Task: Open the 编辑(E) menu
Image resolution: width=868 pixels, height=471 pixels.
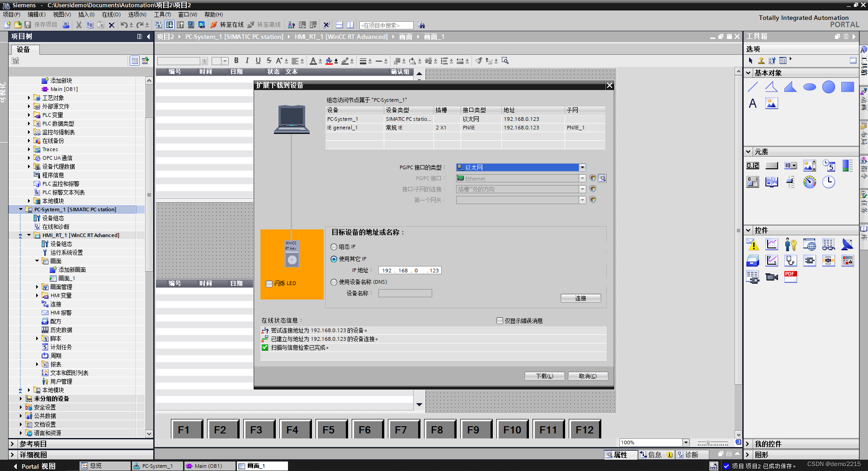Action: pos(37,14)
